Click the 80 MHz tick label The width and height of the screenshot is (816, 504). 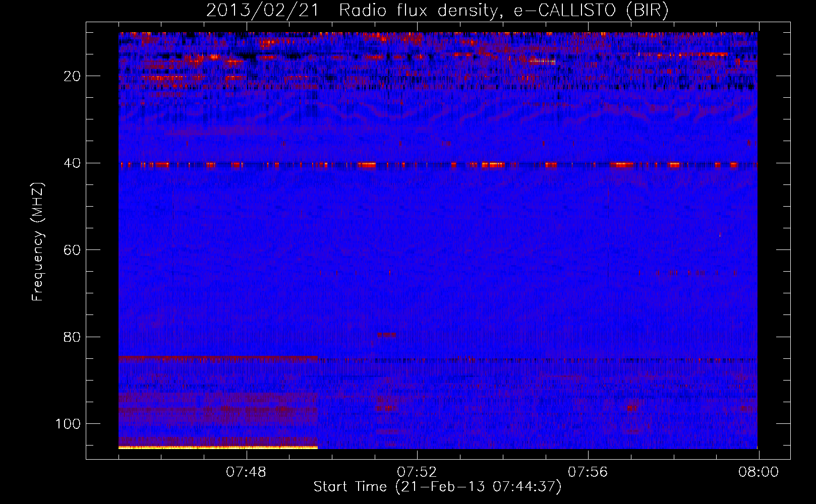coord(73,337)
